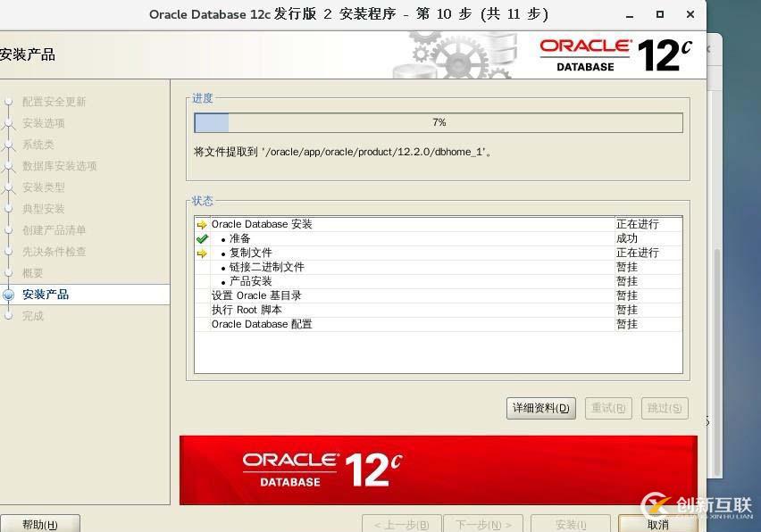This screenshot has height=532, width=761.
Task: Click the 重试(R) retry button
Action: click(608, 408)
